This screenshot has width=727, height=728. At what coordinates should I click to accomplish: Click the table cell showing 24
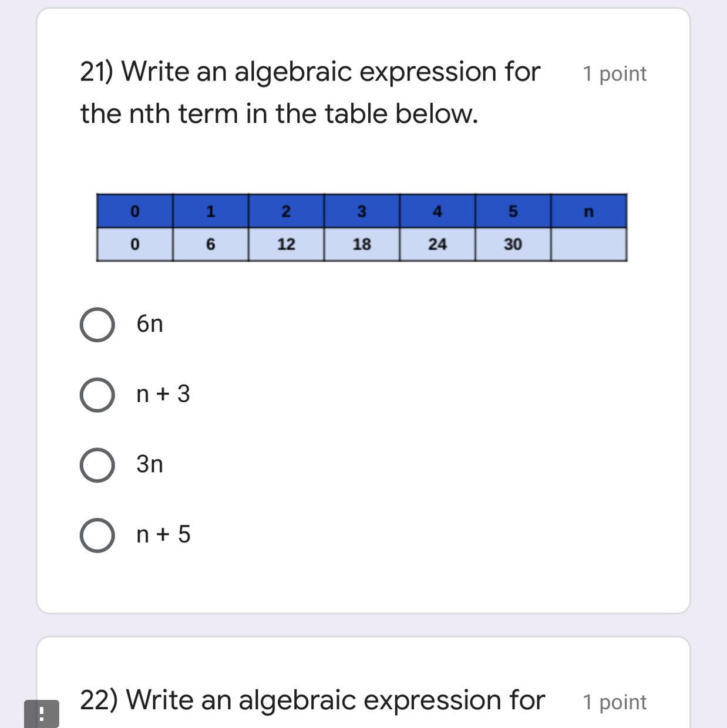click(437, 244)
